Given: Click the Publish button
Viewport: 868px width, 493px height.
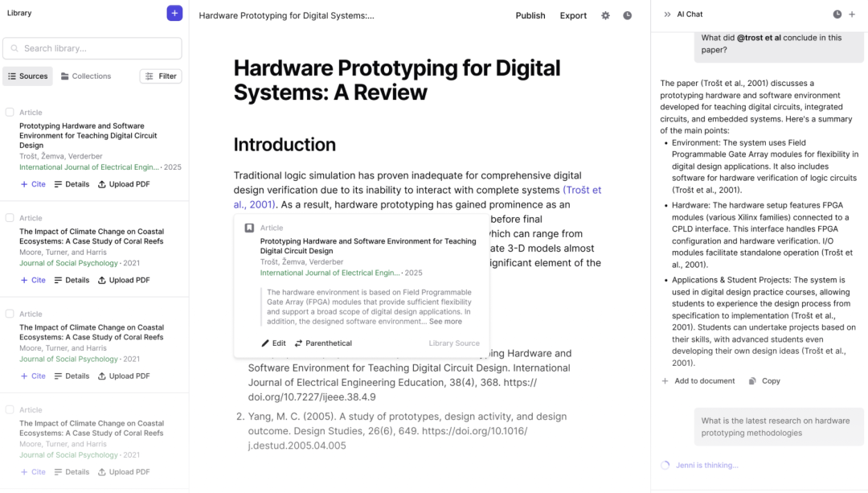Looking at the screenshot, I should click(x=530, y=15).
